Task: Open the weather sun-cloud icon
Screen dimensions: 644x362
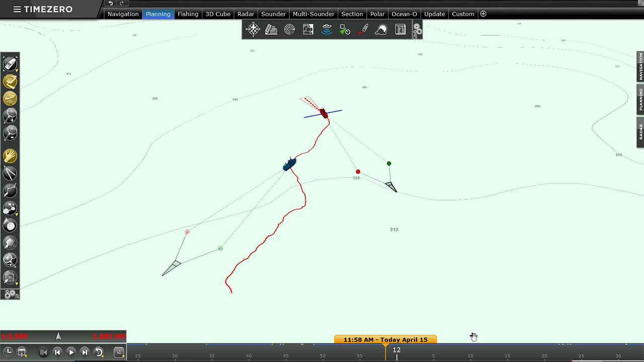Action: click(x=381, y=30)
